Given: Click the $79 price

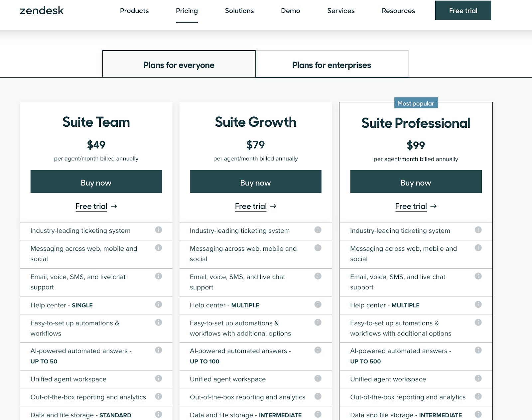Looking at the screenshot, I should coord(256,145).
